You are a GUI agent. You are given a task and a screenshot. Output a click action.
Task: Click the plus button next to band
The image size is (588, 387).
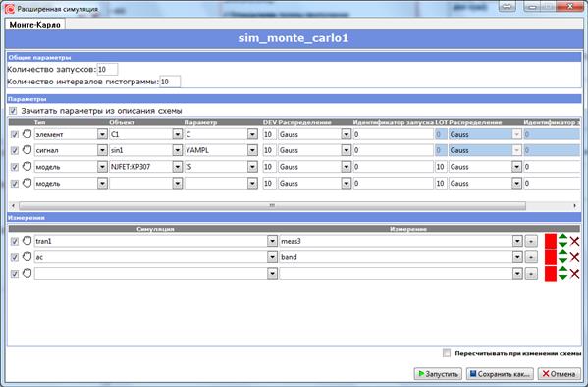point(531,257)
